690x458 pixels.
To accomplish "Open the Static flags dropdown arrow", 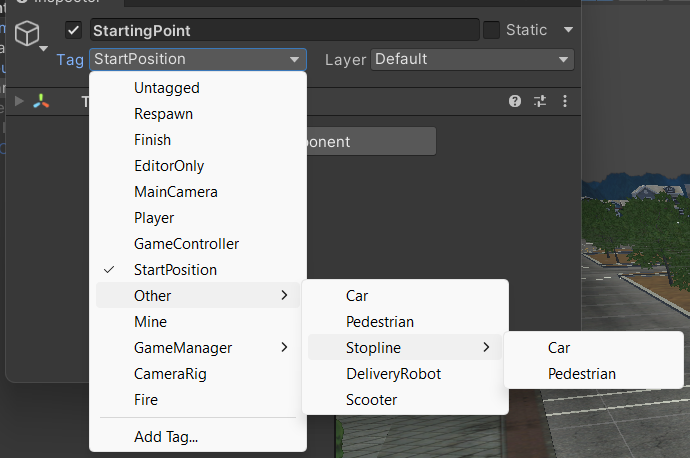I will (x=568, y=30).
